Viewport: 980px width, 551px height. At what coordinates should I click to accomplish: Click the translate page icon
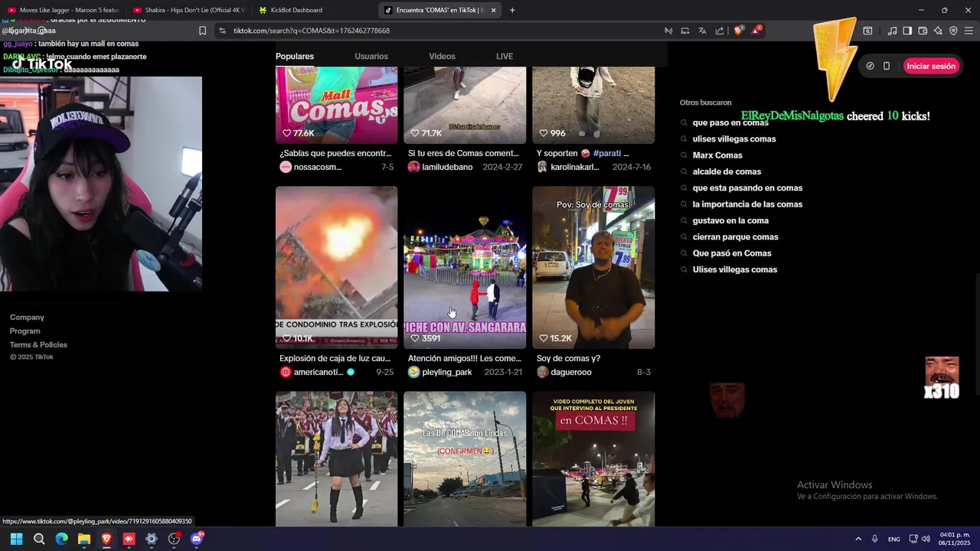[x=702, y=31]
